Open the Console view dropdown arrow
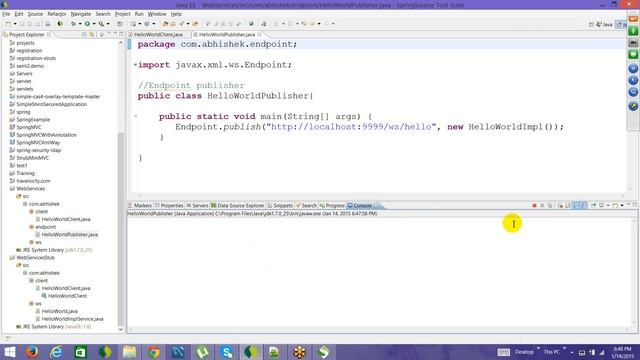The width and height of the screenshot is (640, 360). 622,205
